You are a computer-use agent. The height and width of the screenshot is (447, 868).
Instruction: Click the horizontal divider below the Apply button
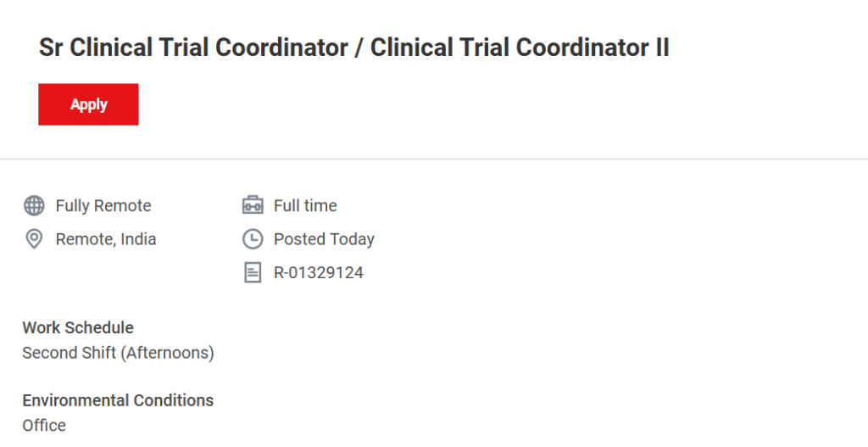point(434,159)
